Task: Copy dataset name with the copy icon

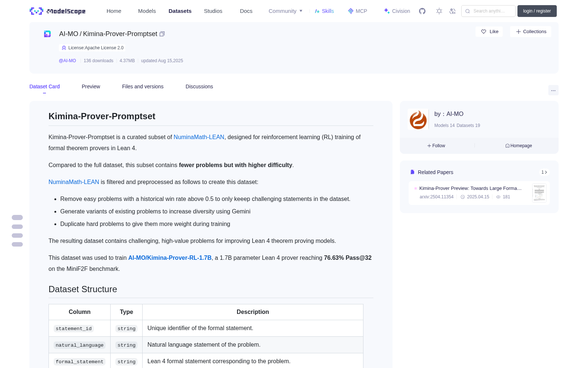Action: 162,34
